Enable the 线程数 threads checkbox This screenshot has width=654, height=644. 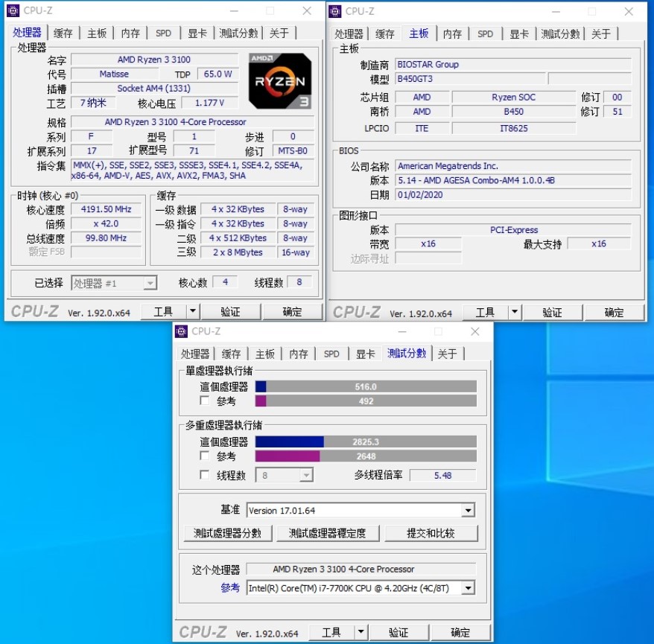(205, 475)
